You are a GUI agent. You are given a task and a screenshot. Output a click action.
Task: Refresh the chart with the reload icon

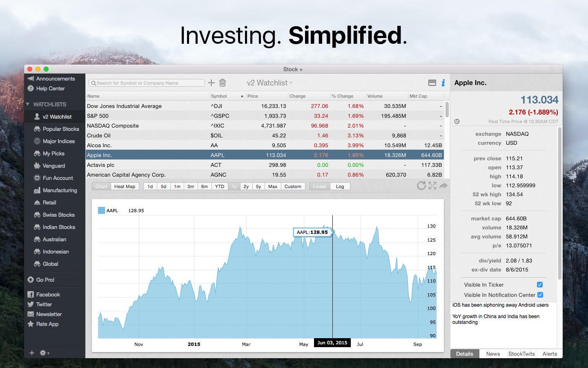pos(421,186)
